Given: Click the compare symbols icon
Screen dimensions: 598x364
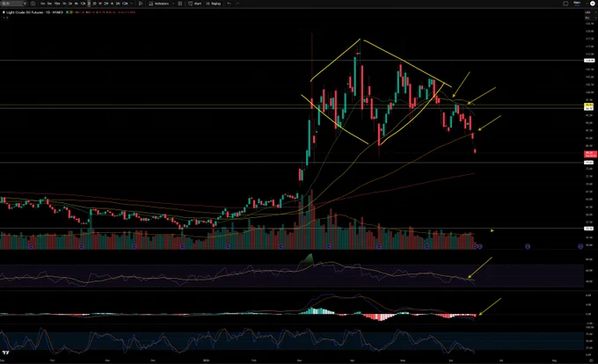Looking at the screenshot, I should 33,4.
